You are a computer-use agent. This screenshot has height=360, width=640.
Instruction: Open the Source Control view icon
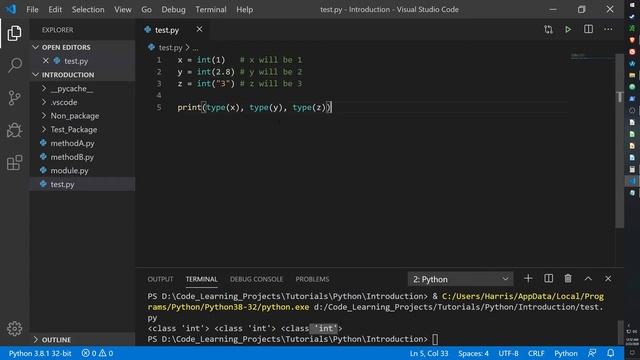14,98
